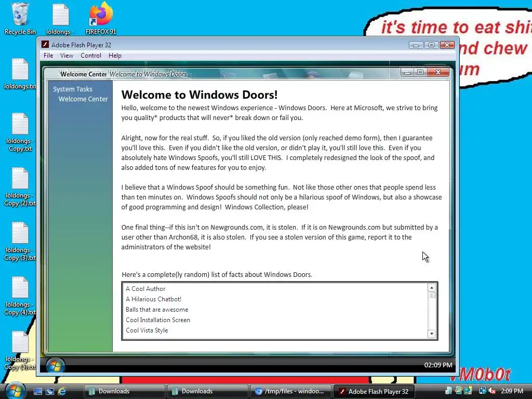Click the facts list scroll down arrow

coord(432,334)
